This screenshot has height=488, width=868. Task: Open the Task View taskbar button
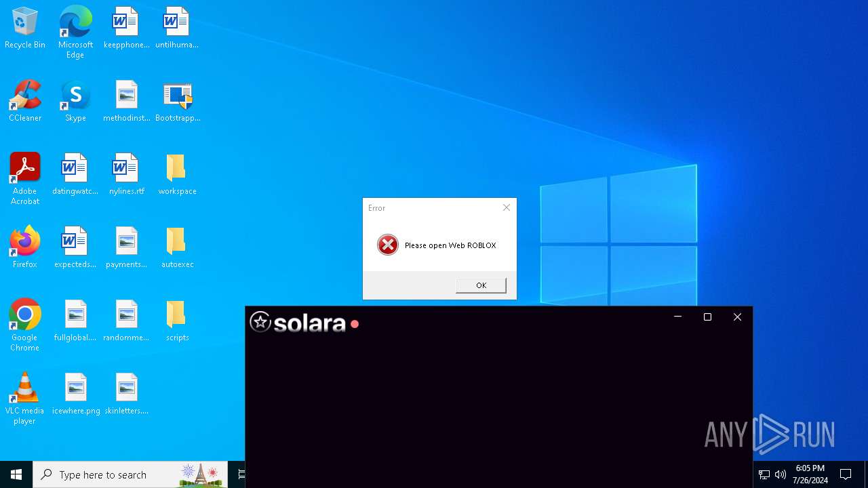point(241,474)
